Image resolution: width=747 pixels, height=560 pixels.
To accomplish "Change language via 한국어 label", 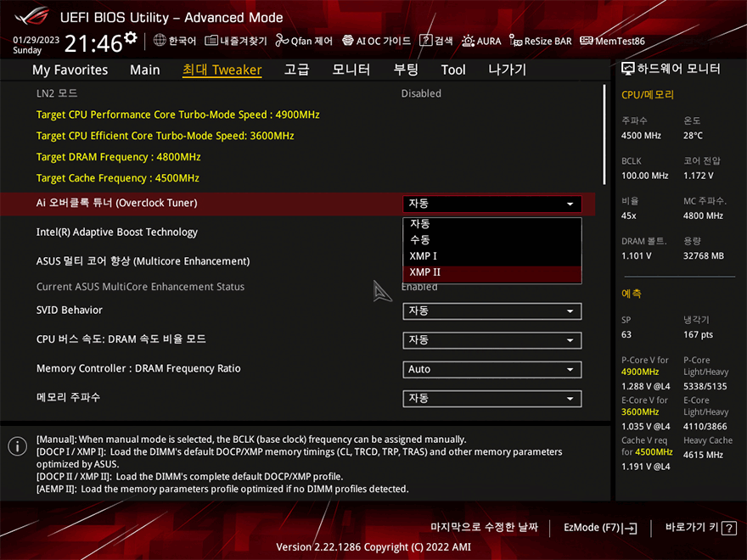I will pyautogui.click(x=183, y=41).
